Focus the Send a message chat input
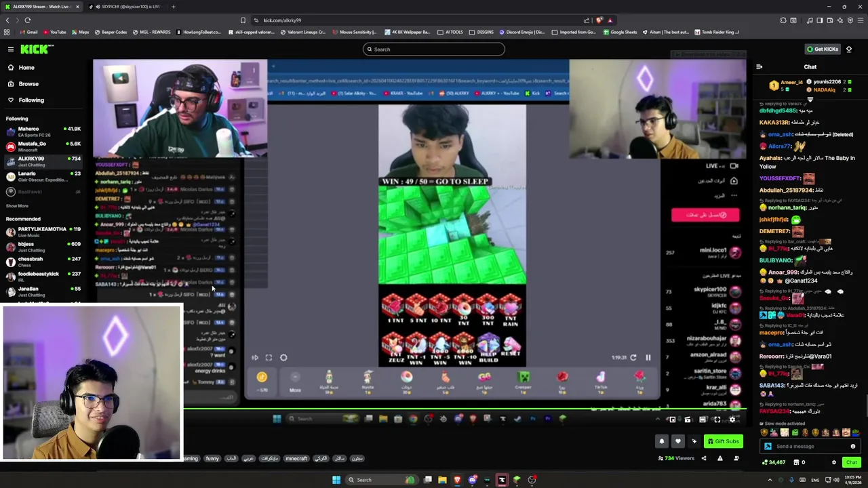This screenshot has width=868, height=488. click(x=811, y=446)
